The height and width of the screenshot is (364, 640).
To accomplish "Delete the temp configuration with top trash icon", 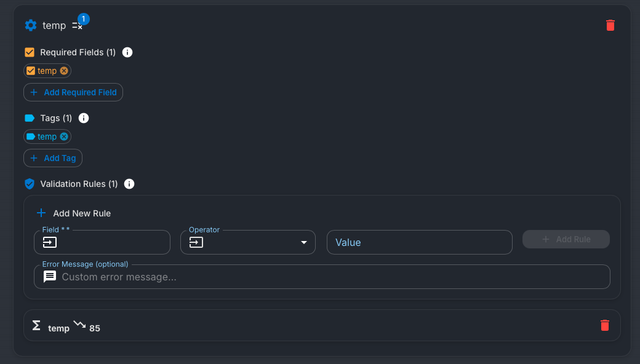I will [x=610, y=25].
